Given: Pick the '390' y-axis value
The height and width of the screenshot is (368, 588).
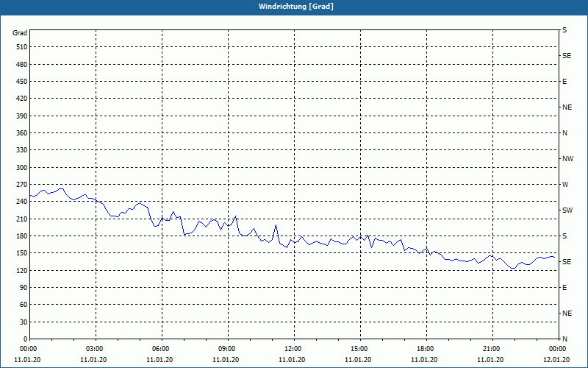Looking at the screenshot, I should pyautogui.click(x=22, y=116).
